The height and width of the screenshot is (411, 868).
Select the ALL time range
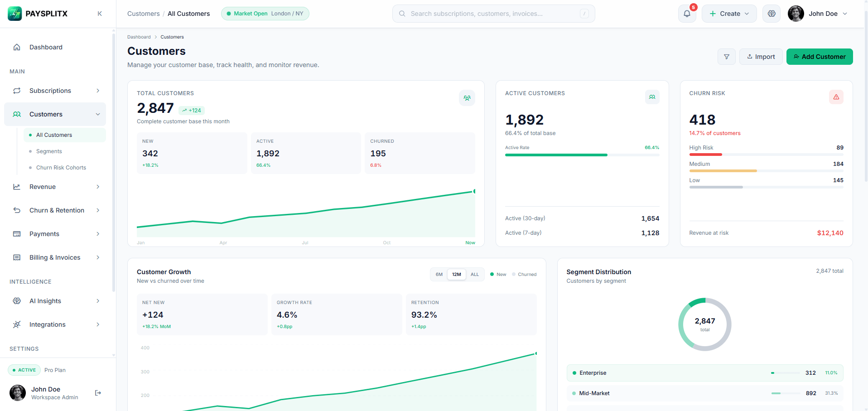(x=475, y=275)
